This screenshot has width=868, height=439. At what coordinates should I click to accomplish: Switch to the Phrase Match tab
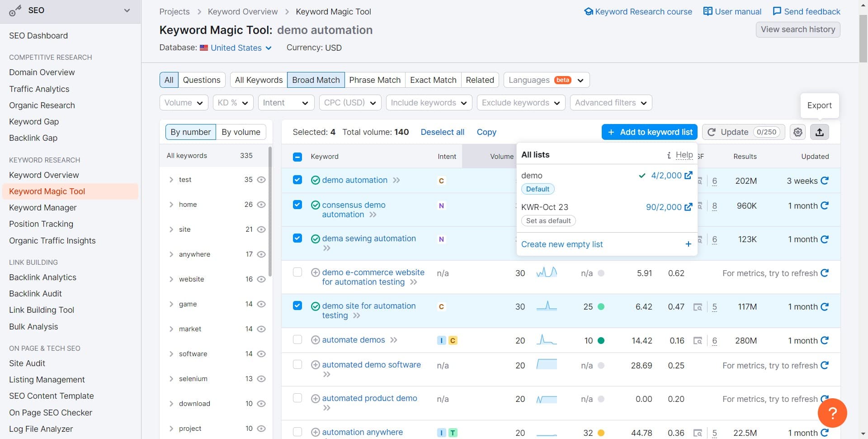[374, 80]
